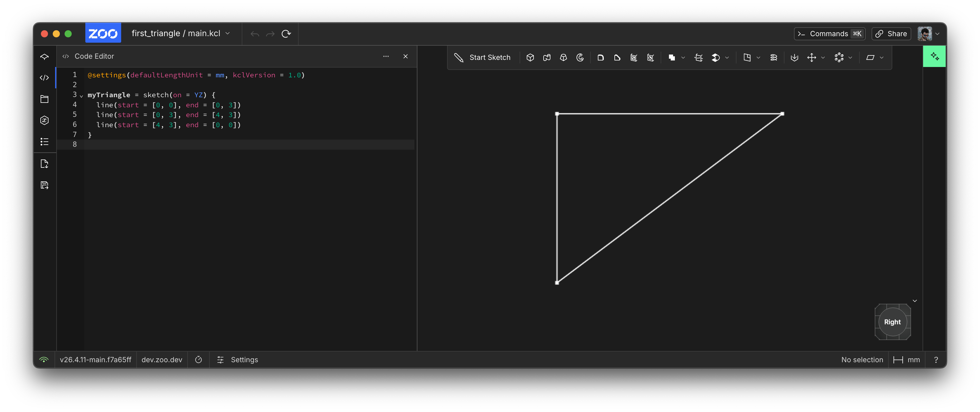980x412 pixels.
Task: Open the Commands palette
Action: [x=829, y=33]
